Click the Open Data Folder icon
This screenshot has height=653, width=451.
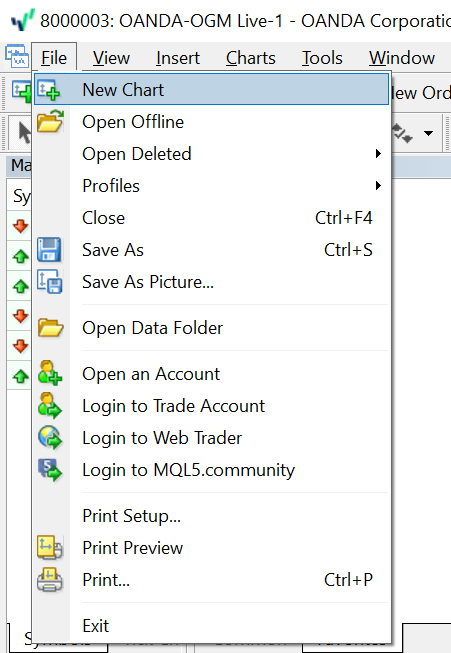pyautogui.click(x=50, y=328)
